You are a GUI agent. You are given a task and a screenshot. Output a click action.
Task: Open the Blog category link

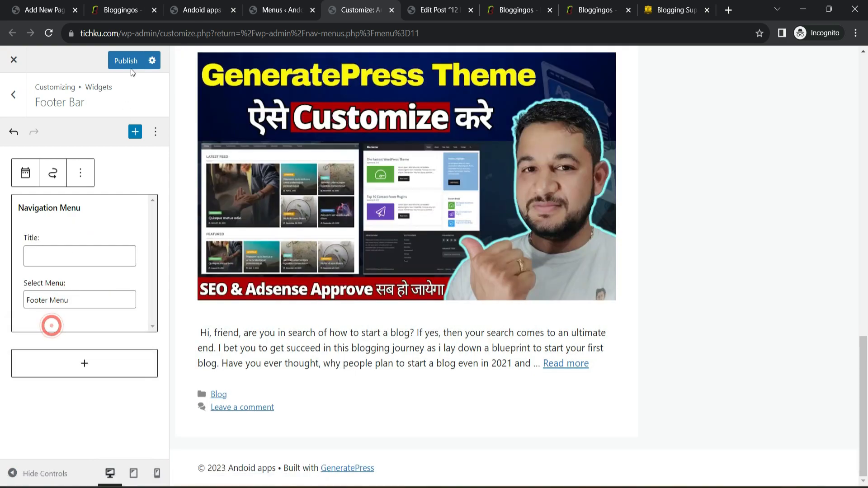(218, 394)
